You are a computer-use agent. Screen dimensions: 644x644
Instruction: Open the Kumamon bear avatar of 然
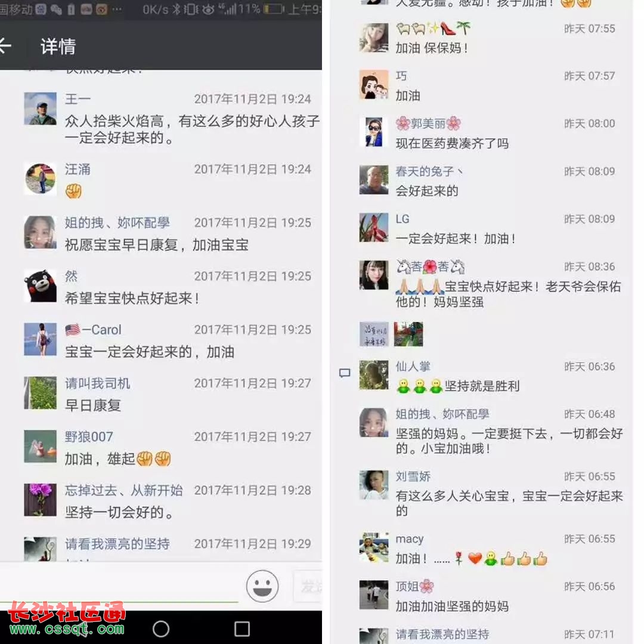(41, 286)
